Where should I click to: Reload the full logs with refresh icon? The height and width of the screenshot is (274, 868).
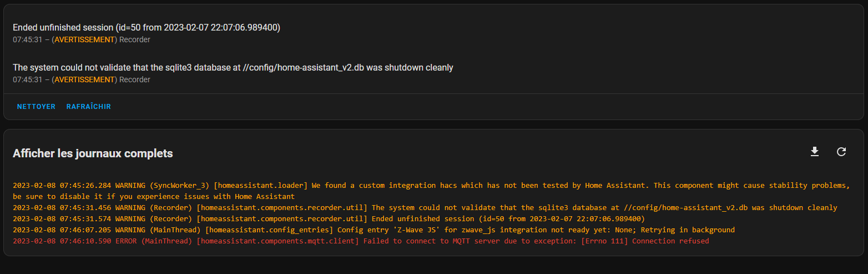[x=841, y=152]
